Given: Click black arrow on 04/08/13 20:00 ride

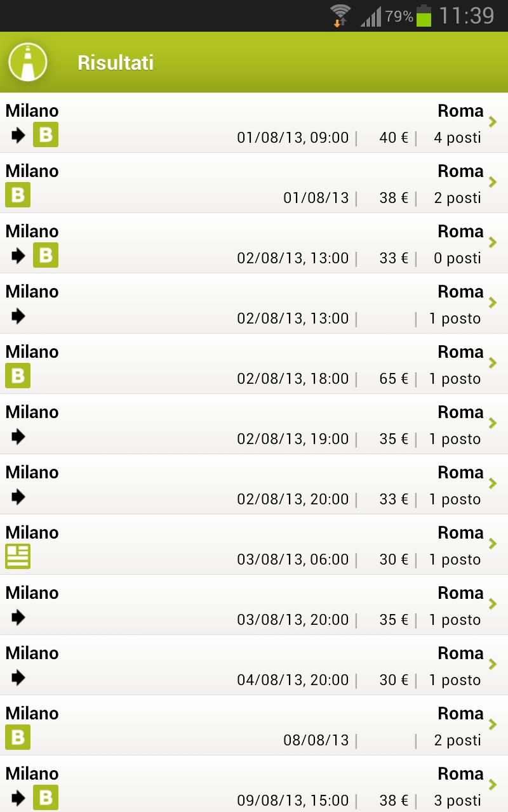Looking at the screenshot, I should pyautogui.click(x=18, y=677).
